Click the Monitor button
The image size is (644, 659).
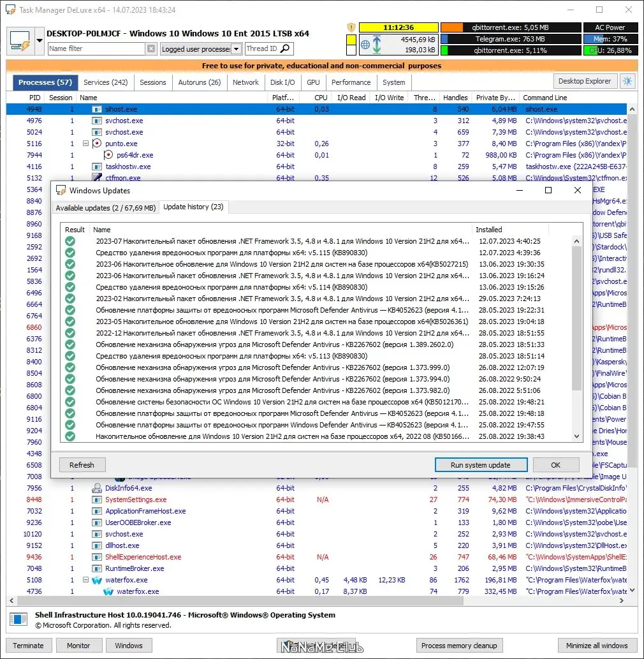pos(78,646)
